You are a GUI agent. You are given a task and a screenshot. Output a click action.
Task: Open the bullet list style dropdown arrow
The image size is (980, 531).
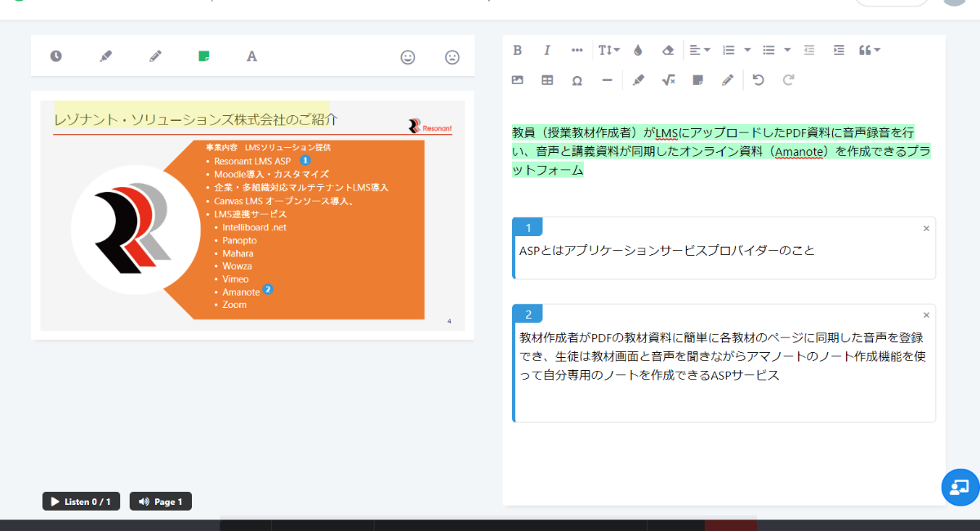[787, 50]
